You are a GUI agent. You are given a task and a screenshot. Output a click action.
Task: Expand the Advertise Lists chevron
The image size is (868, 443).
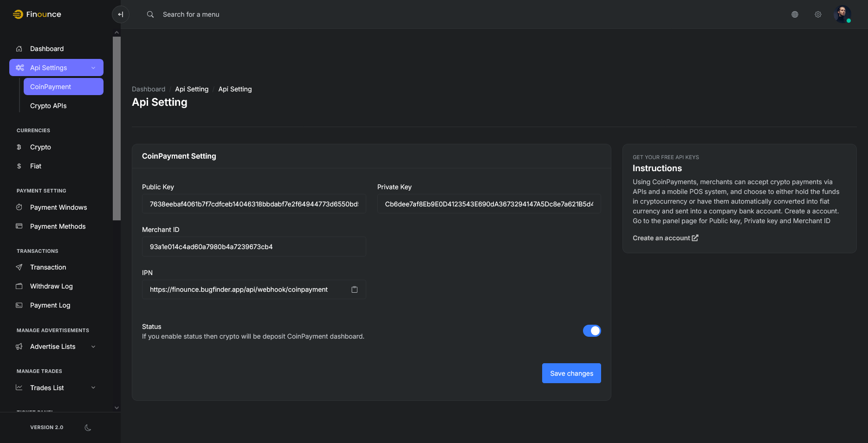93,347
